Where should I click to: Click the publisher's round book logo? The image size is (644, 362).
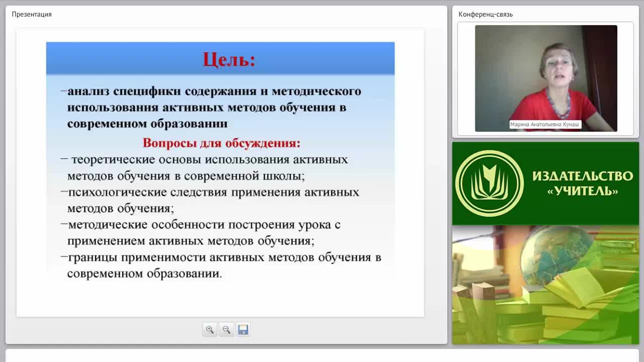[x=489, y=184]
